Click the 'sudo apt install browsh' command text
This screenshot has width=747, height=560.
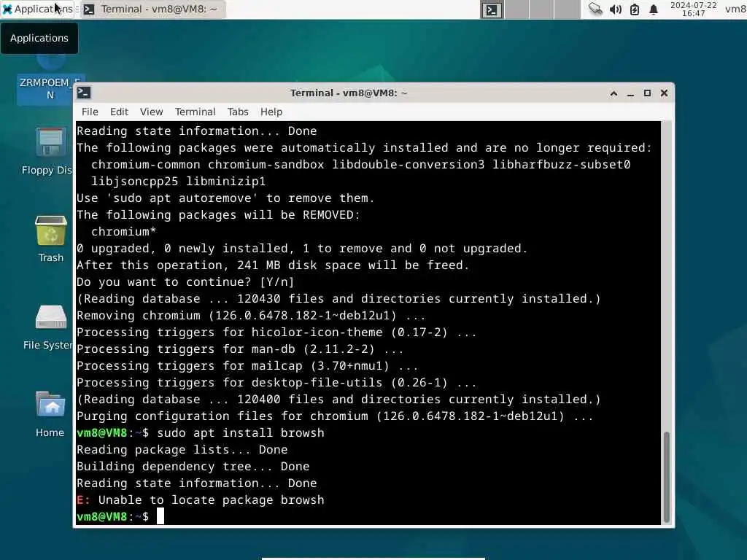click(x=241, y=433)
